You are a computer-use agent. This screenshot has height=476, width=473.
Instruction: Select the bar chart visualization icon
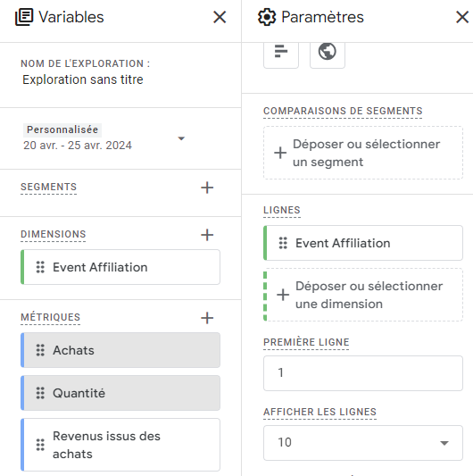281,52
